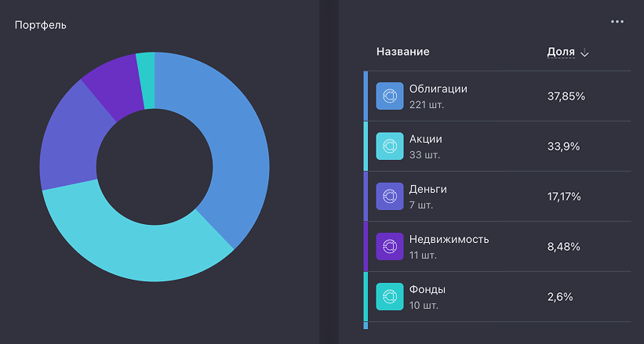Click the Название column header

click(x=402, y=52)
